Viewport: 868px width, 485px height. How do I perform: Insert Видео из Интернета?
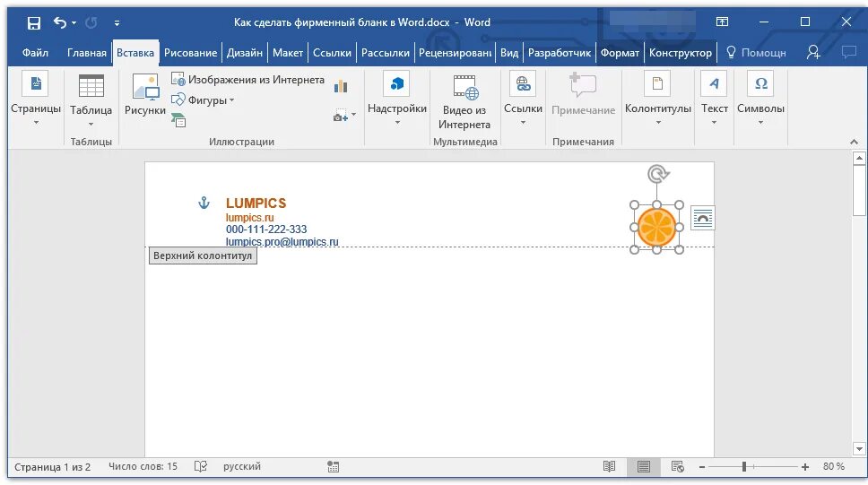[464, 102]
